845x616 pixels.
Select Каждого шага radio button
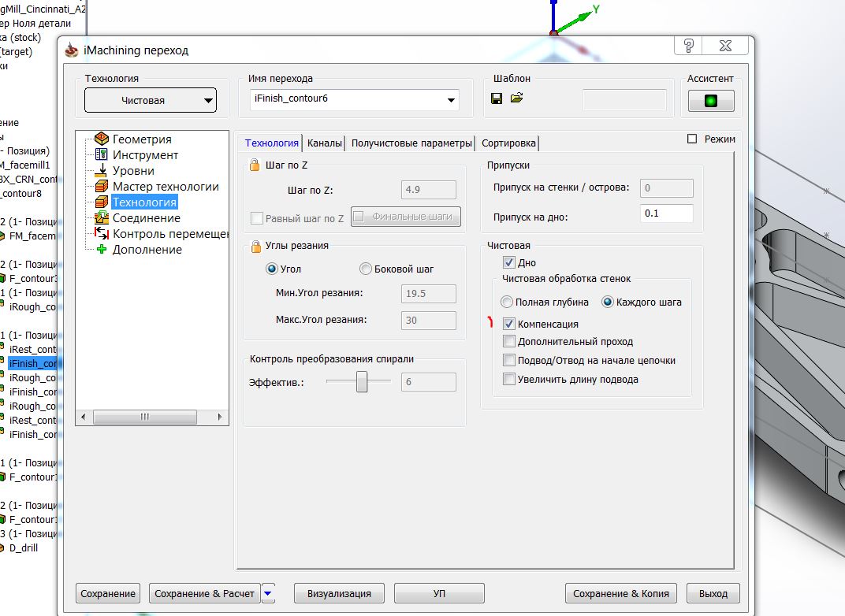[607, 302]
